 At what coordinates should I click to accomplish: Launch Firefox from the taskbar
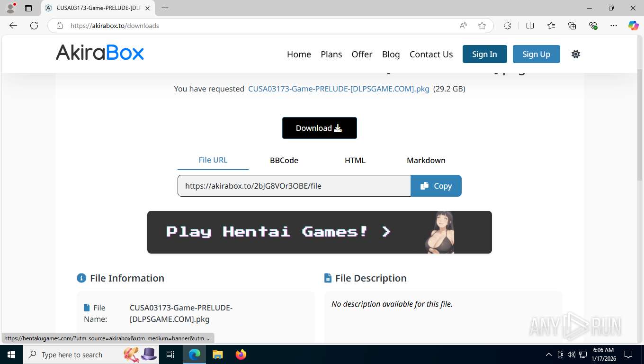[x=241, y=355]
